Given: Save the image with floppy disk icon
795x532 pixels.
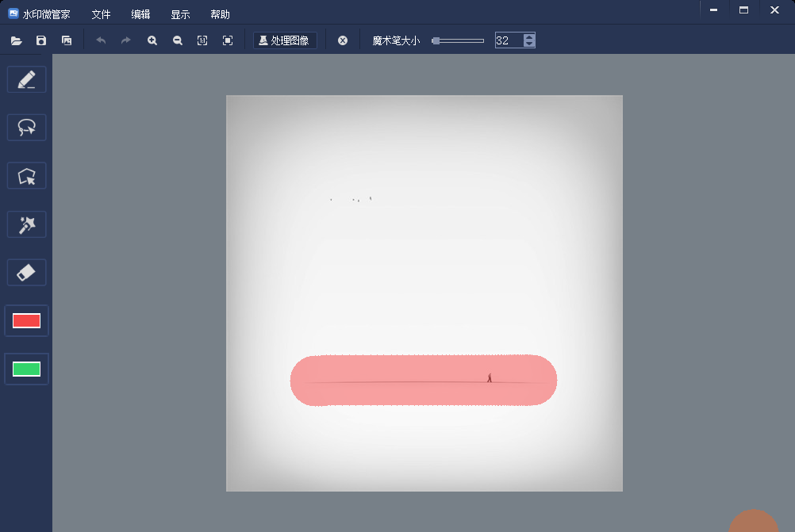Looking at the screenshot, I should click(41, 40).
